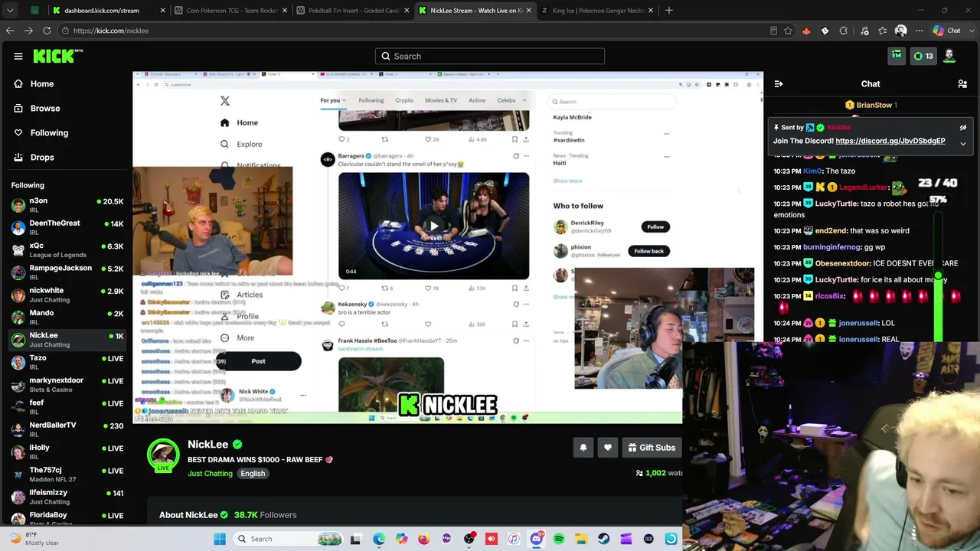Viewport: 980px width, 551px height.
Task: Expand the pinned Discord message chevron
Action: 963,143
